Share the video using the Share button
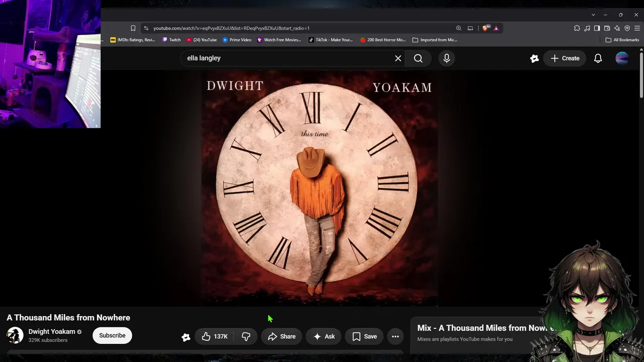This screenshot has height=362, width=644. 282,336
